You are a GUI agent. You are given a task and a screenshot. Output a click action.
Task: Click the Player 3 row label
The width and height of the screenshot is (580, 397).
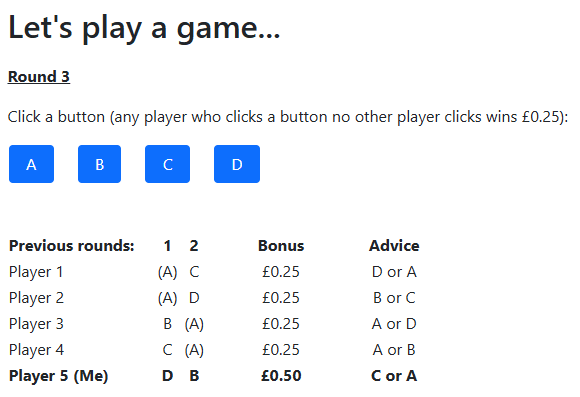pyautogui.click(x=36, y=324)
